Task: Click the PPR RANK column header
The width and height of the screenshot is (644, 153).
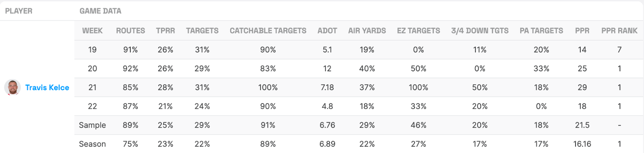Action: (619, 31)
